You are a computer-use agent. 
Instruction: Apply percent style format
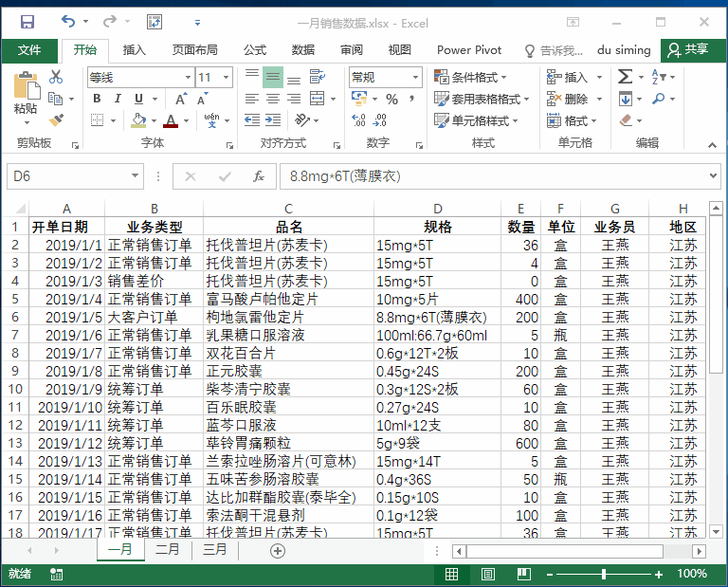point(391,99)
